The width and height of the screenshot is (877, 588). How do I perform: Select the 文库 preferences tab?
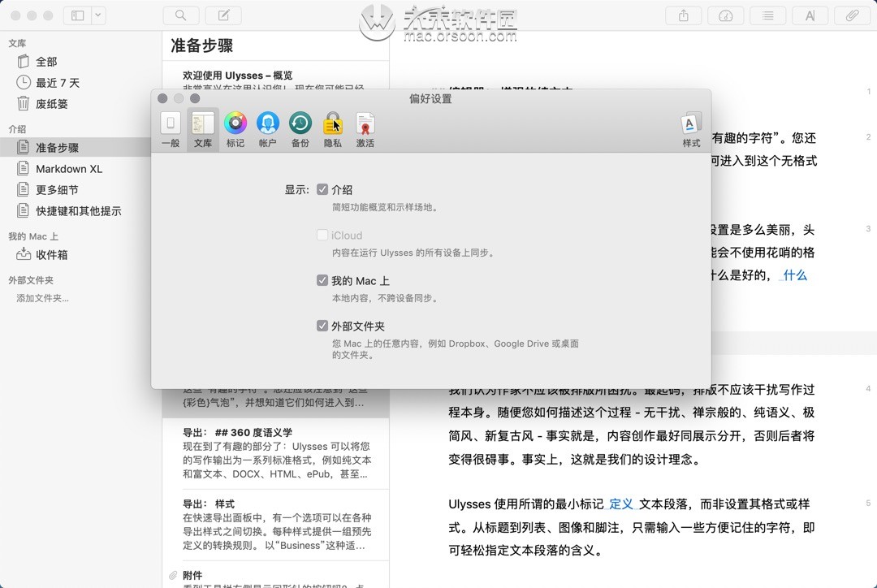click(x=203, y=129)
